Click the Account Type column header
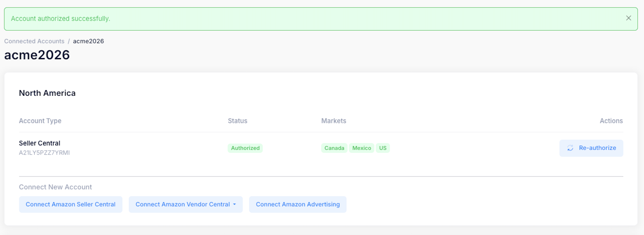 click(x=40, y=121)
